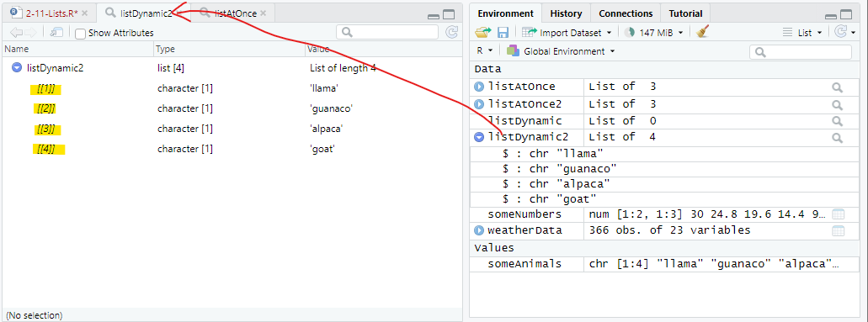Click the Environment panel search field

click(x=801, y=52)
